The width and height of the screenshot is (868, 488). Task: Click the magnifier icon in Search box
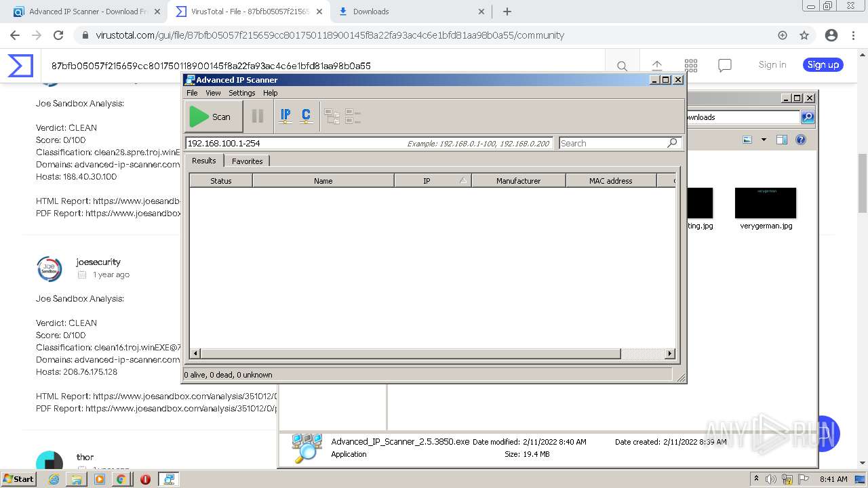pyautogui.click(x=672, y=143)
